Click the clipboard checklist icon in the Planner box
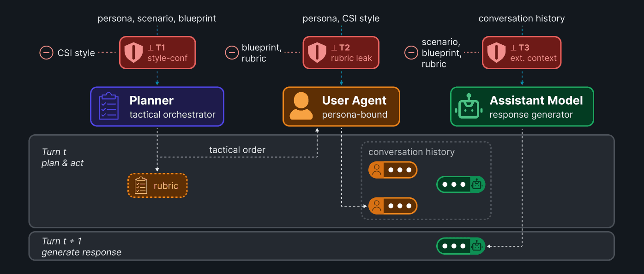 click(x=108, y=106)
